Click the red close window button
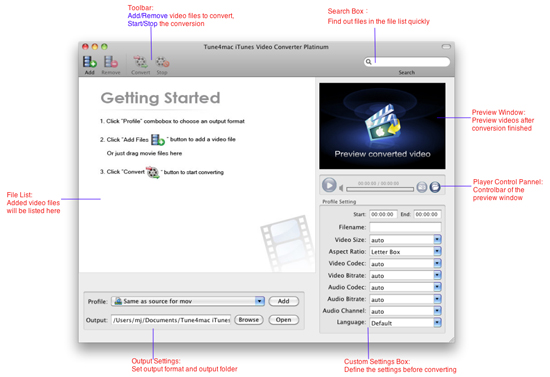This screenshot has width=550, height=377. [85, 47]
